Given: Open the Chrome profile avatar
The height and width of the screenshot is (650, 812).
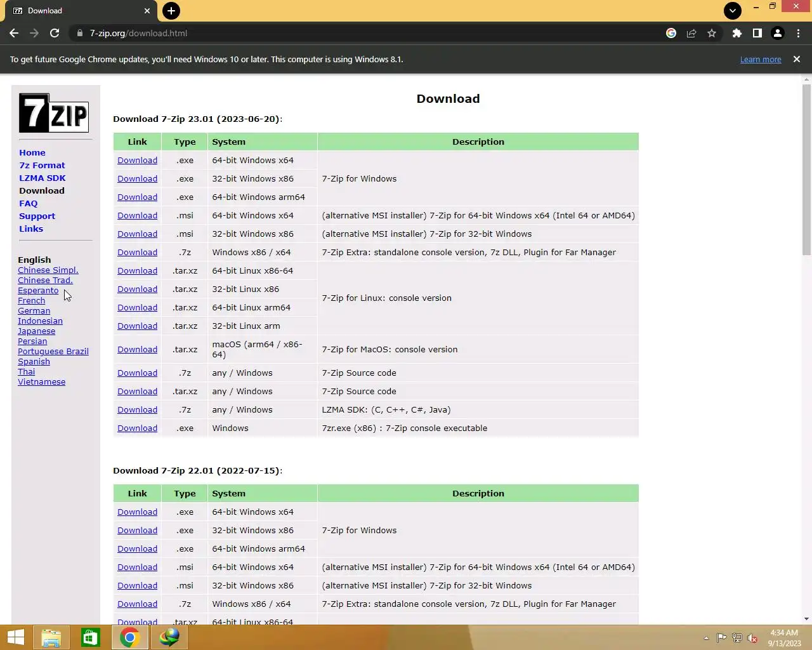Looking at the screenshot, I should point(777,33).
